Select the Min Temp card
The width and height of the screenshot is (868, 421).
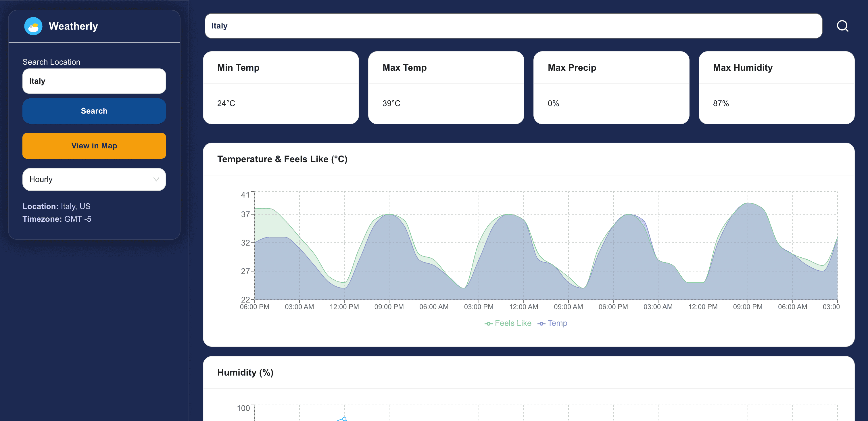tap(281, 88)
